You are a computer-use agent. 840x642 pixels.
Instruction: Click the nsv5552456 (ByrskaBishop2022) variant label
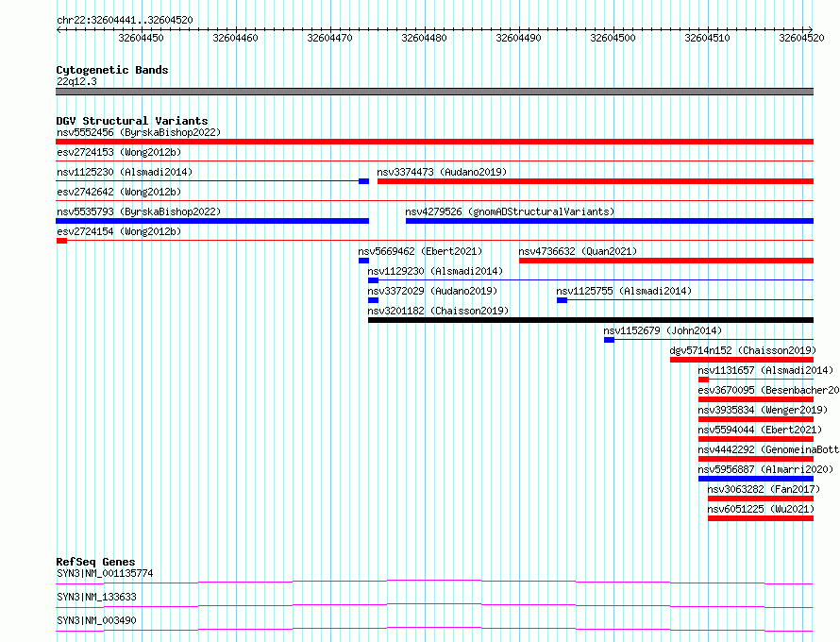tap(139, 132)
